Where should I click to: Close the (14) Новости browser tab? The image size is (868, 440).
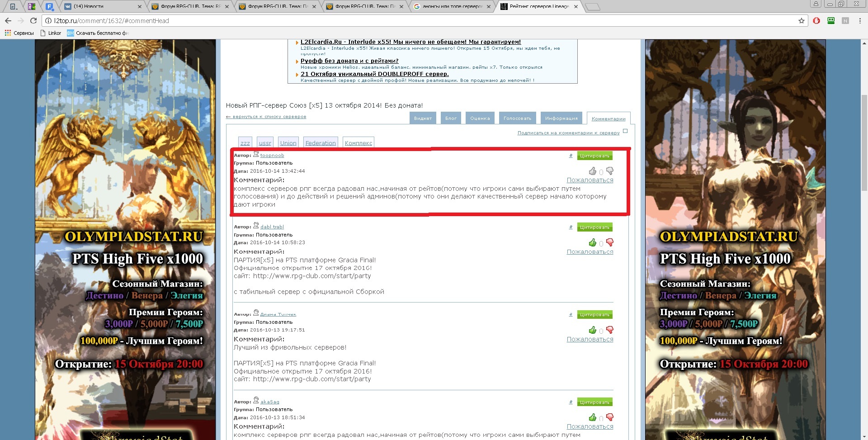[x=139, y=7]
